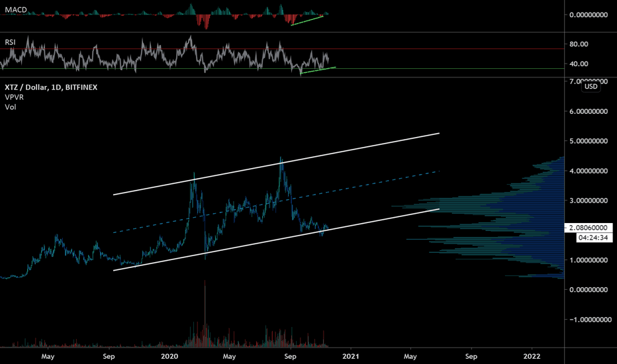This screenshot has height=364, width=617.
Task: Click the 3.00000000 price axis label
Action: [x=589, y=201]
